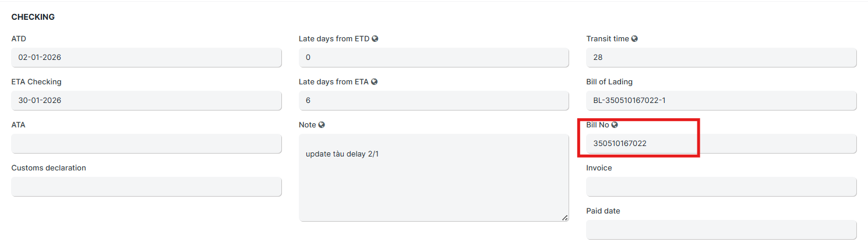This screenshot has width=868, height=249.
Task: Click the ATD date field
Action: point(146,58)
